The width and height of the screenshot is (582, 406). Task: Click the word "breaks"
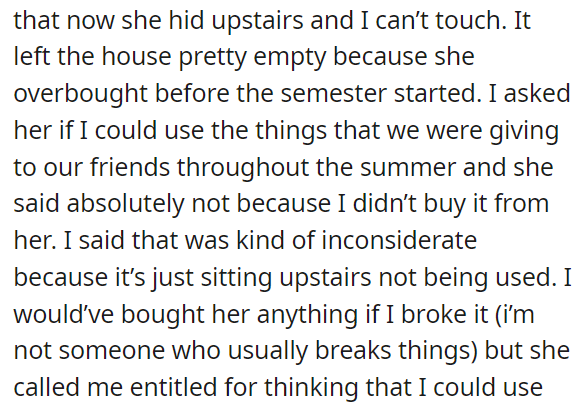pyautogui.click(x=353, y=351)
